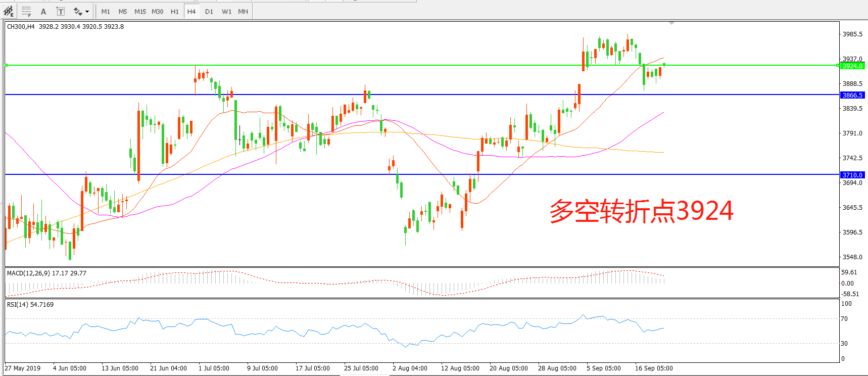
Task: Click the active H4 timeframe button
Action: pos(191,11)
